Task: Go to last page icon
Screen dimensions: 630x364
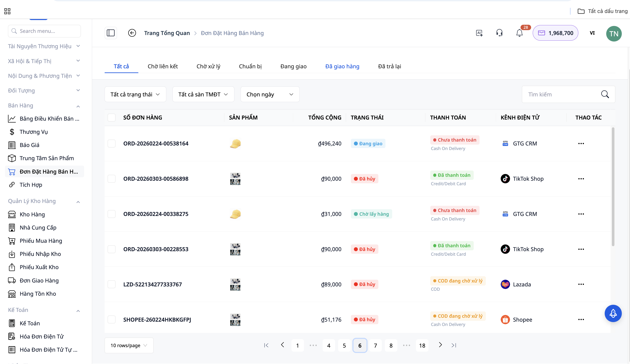Action: coord(454,345)
